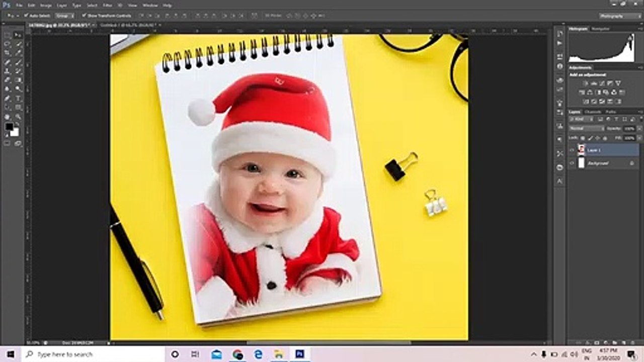Open the Opacity value dropdown
Image resolution: width=644 pixels, height=362 pixels.
click(x=639, y=128)
